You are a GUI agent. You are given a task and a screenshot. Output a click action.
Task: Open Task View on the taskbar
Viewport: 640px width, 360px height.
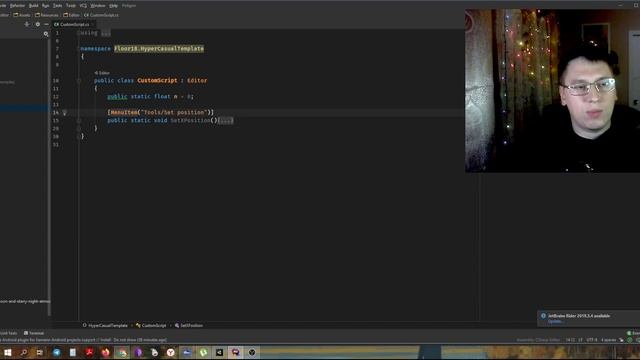[x=40, y=352]
